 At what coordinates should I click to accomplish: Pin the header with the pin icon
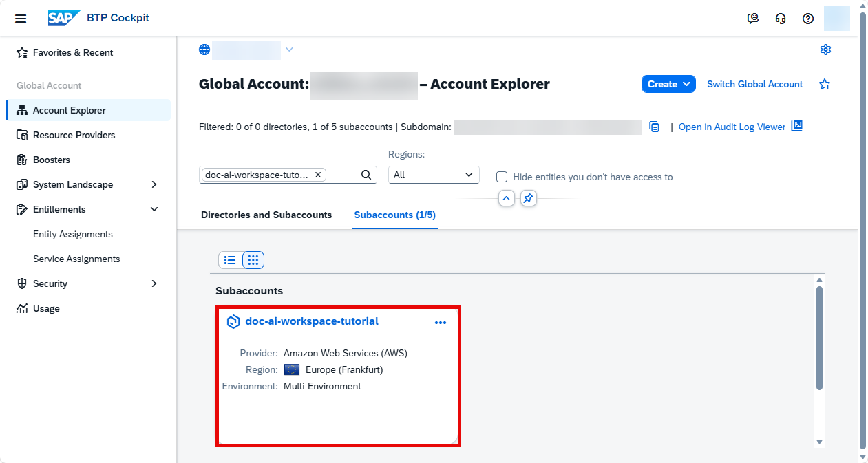(x=528, y=198)
